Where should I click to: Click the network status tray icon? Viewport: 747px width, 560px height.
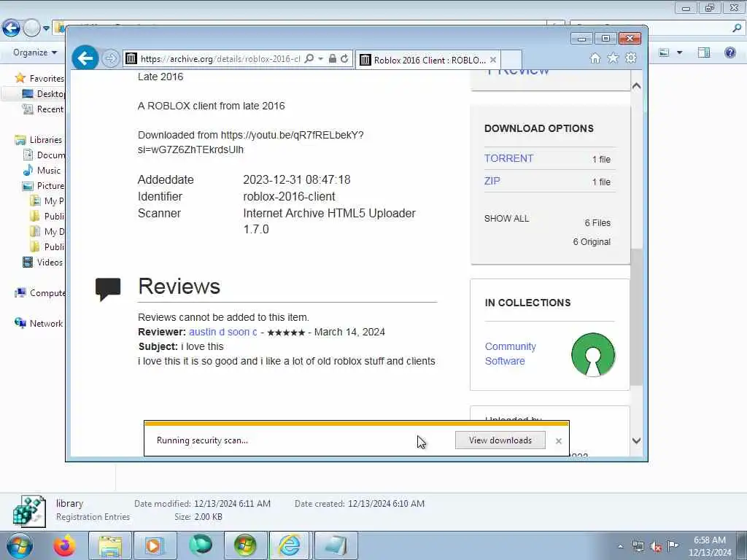point(638,547)
